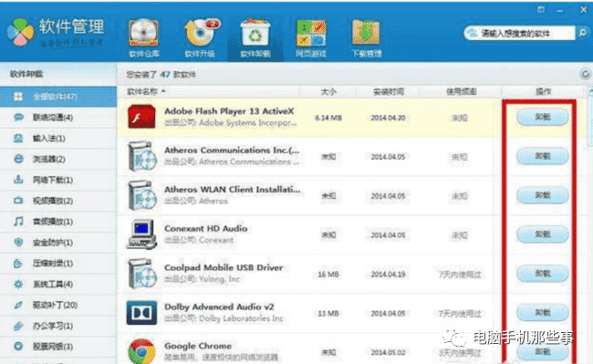Screen dimensions: 593x364
Task: Open the 网页游戏 web games tab
Action: click(x=311, y=38)
